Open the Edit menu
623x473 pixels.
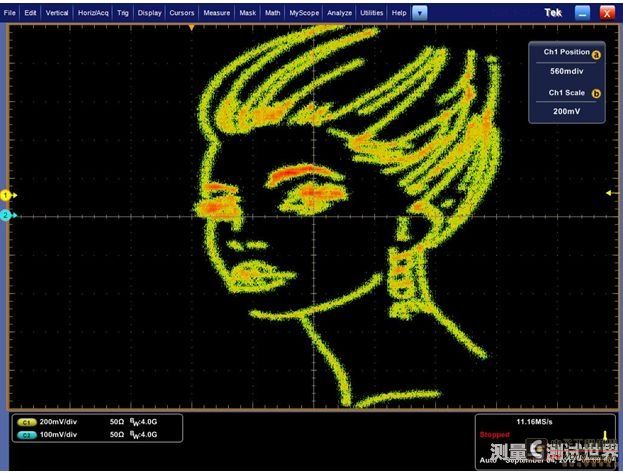tap(30, 13)
